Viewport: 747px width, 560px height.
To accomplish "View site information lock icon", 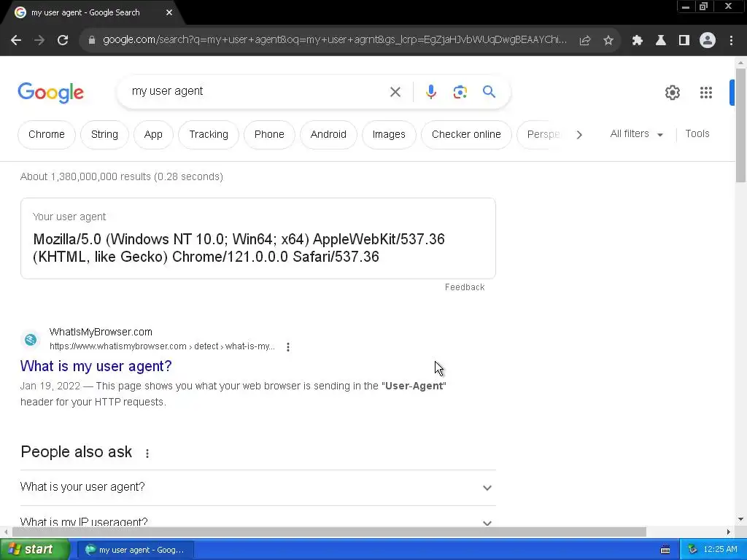I will (x=92, y=41).
